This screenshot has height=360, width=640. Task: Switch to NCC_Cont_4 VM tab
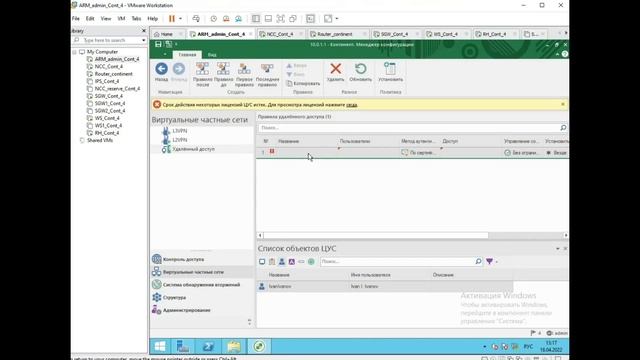point(280,34)
